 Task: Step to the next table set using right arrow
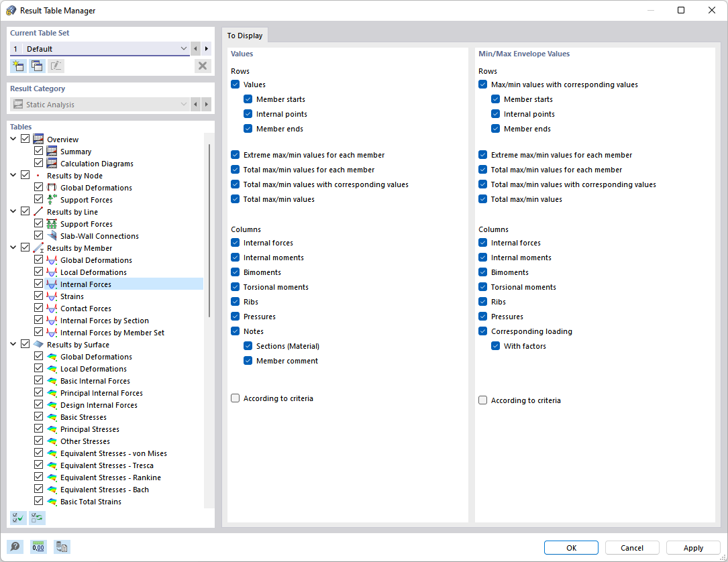[x=207, y=48]
